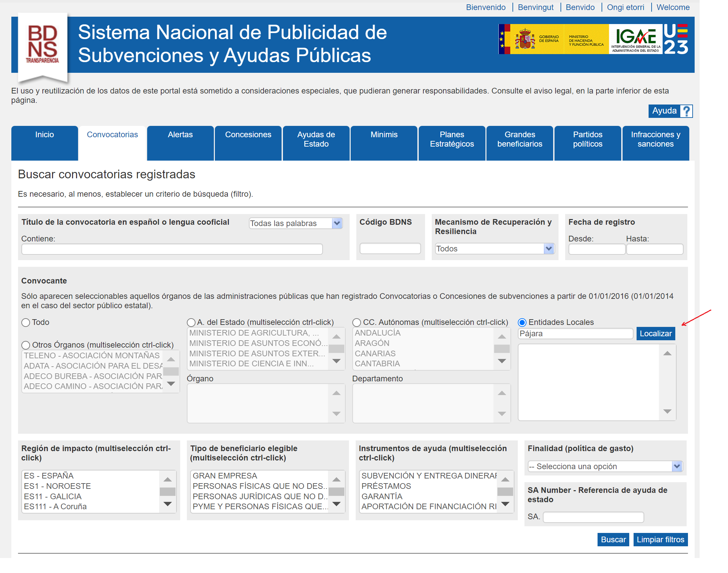Click the Desde date field
728x573 pixels.
(597, 249)
